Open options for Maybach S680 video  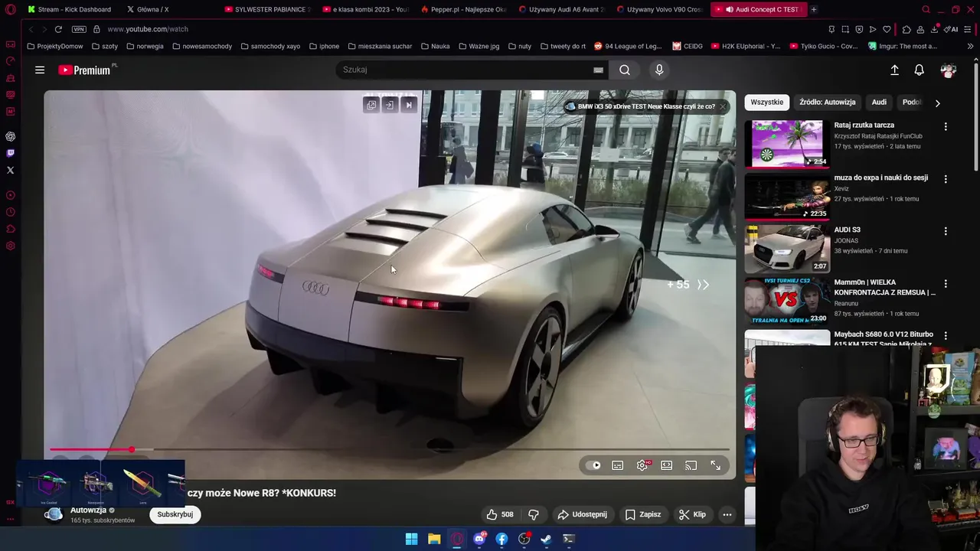click(x=946, y=336)
